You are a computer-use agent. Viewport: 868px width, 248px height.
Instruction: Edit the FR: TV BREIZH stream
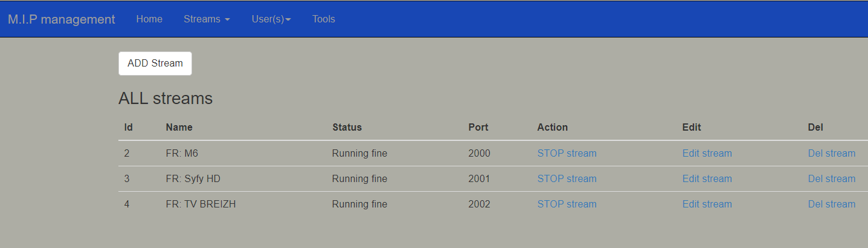(707, 204)
